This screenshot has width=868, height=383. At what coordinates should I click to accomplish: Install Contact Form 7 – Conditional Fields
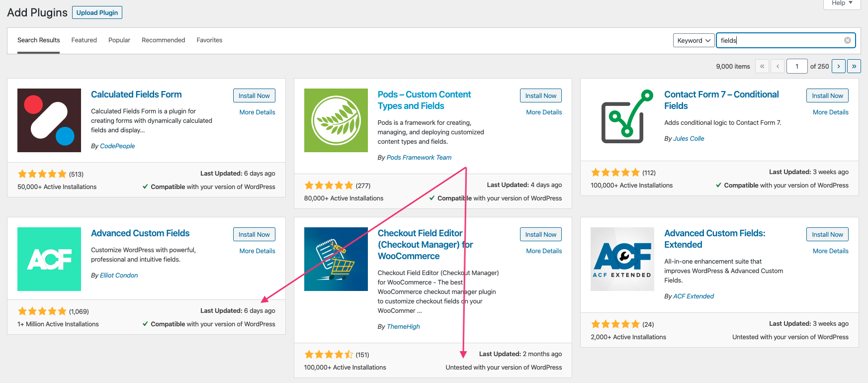827,96
